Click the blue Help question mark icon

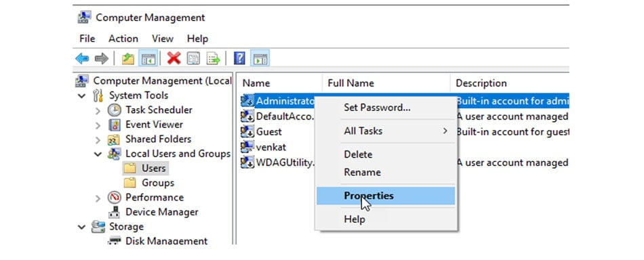[239, 59]
